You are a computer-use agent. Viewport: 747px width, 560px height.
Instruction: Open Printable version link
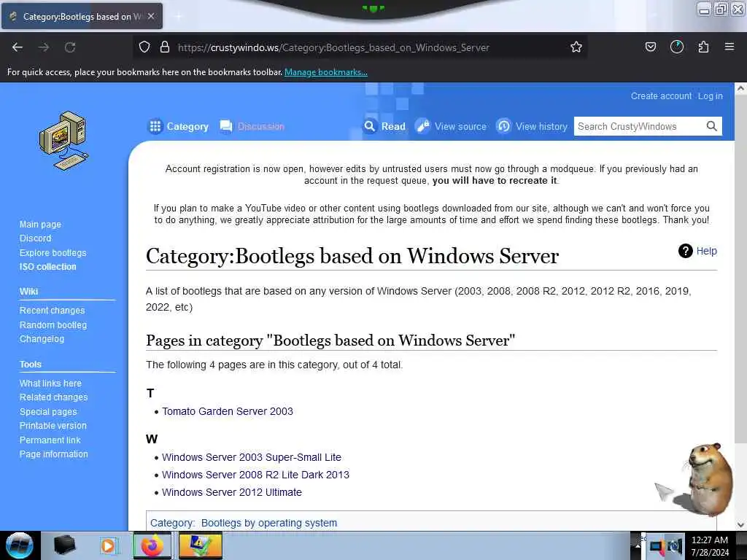pos(53,426)
